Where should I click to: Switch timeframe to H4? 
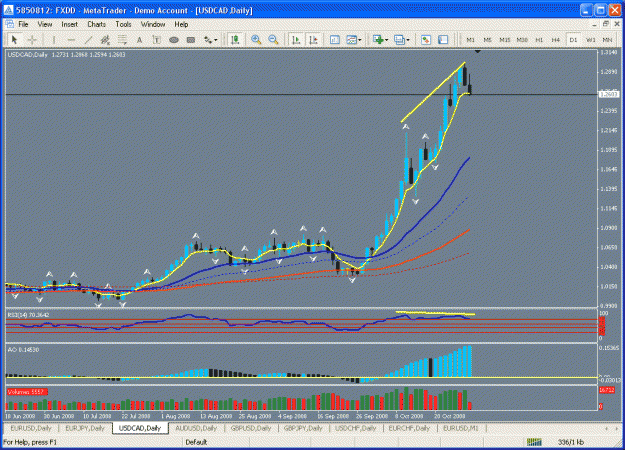click(556, 40)
